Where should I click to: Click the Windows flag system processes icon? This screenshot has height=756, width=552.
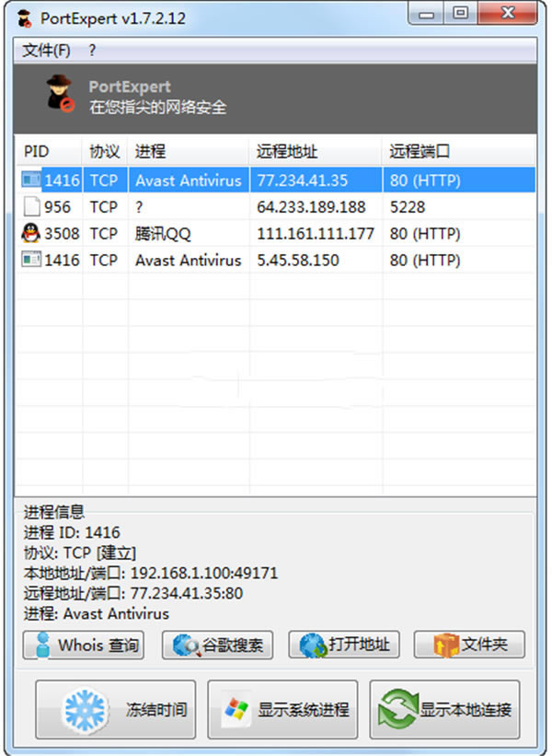(236, 710)
